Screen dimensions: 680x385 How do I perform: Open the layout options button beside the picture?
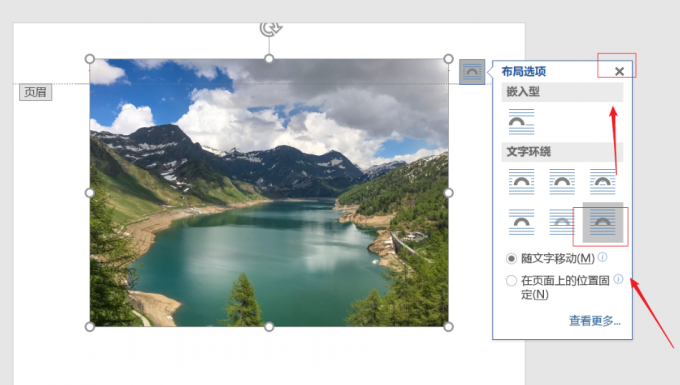pyautogui.click(x=472, y=72)
